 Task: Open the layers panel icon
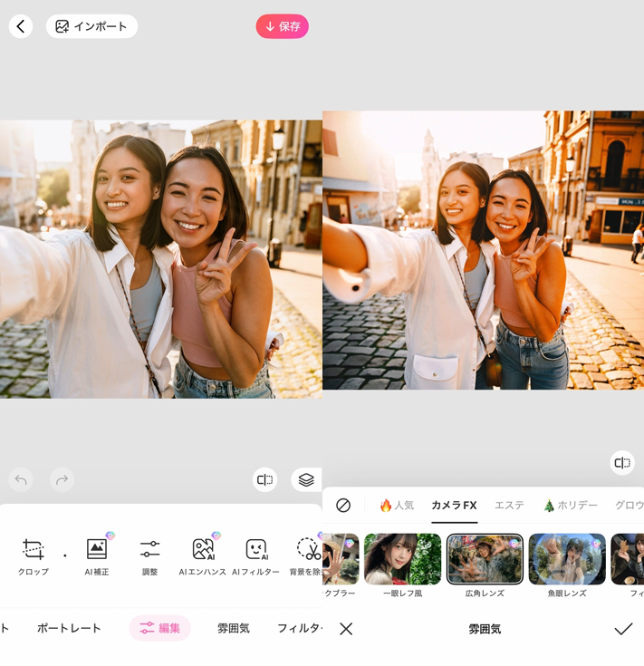pyautogui.click(x=306, y=480)
